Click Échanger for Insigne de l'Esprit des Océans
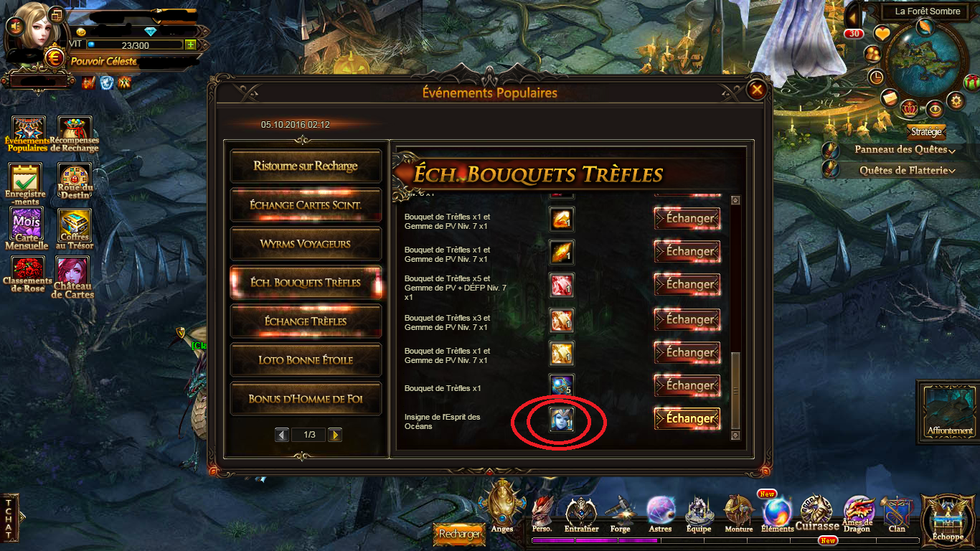The height and width of the screenshot is (551, 980). click(687, 418)
